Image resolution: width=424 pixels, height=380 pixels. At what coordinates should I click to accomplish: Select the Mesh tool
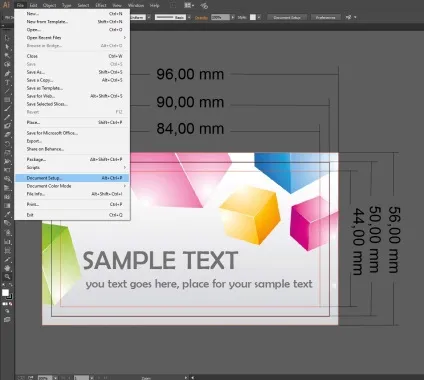click(7, 197)
